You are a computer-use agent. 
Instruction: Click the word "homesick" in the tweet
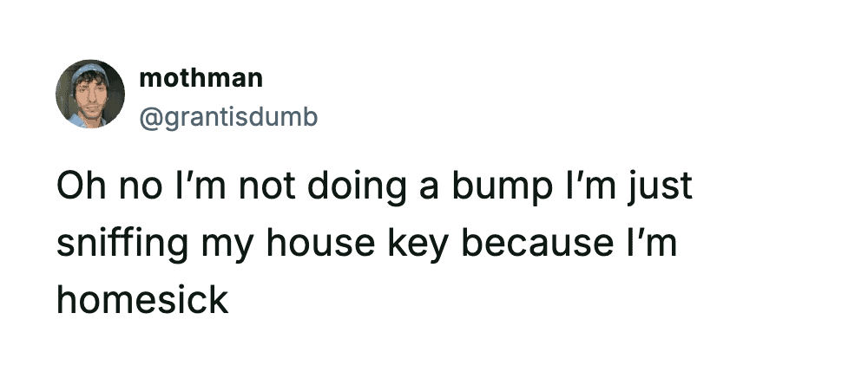[142, 300]
